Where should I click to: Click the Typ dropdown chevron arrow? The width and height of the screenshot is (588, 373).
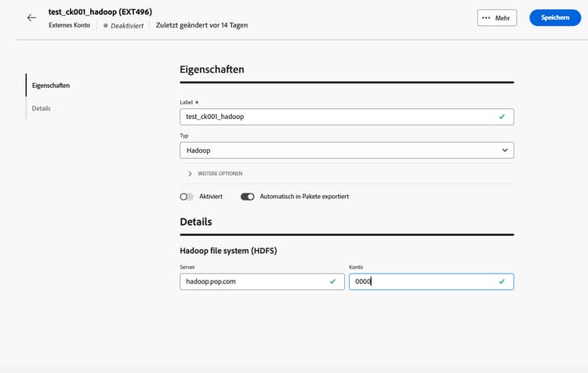[504, 150]
